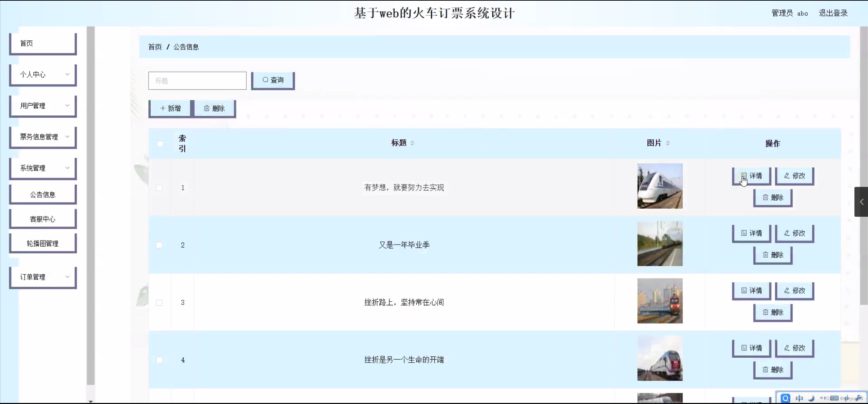The image size is (868, 404).
Task: Click 退出登录 link in header
Action: coord(833,13)
